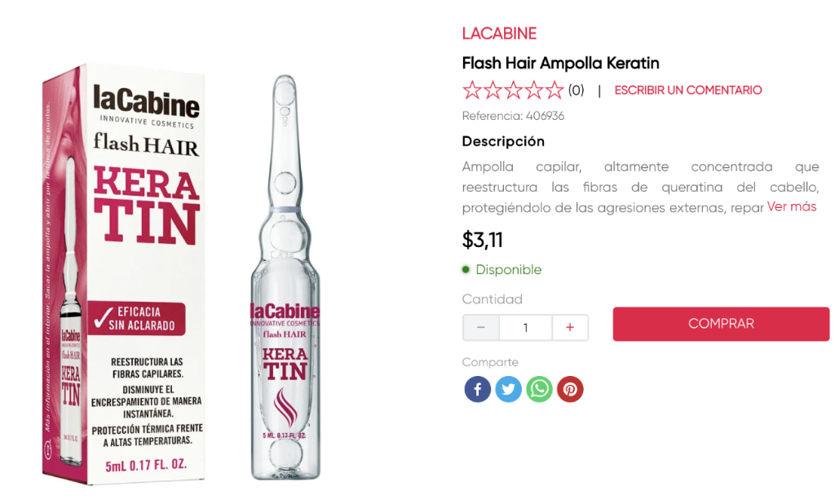Click the Flash Hair Ampolla Keratin title
Viewport: 835px width, 504px height.
coord(560,63)
